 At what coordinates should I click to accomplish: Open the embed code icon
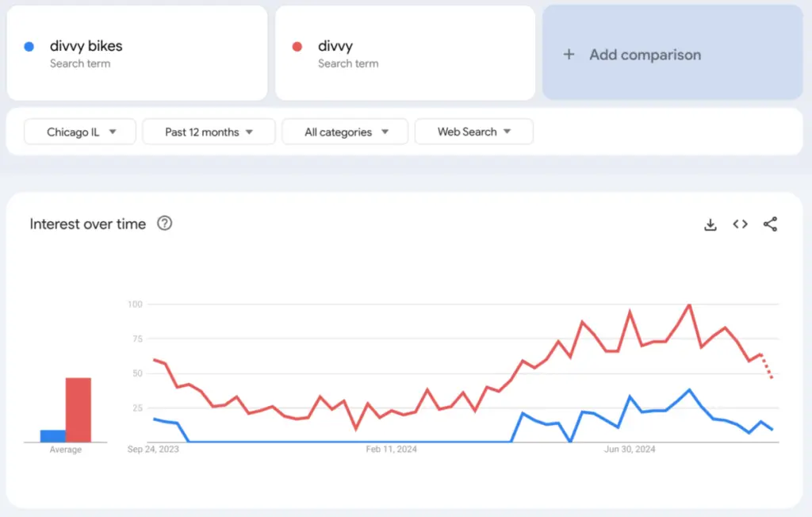tap(740, 224)
